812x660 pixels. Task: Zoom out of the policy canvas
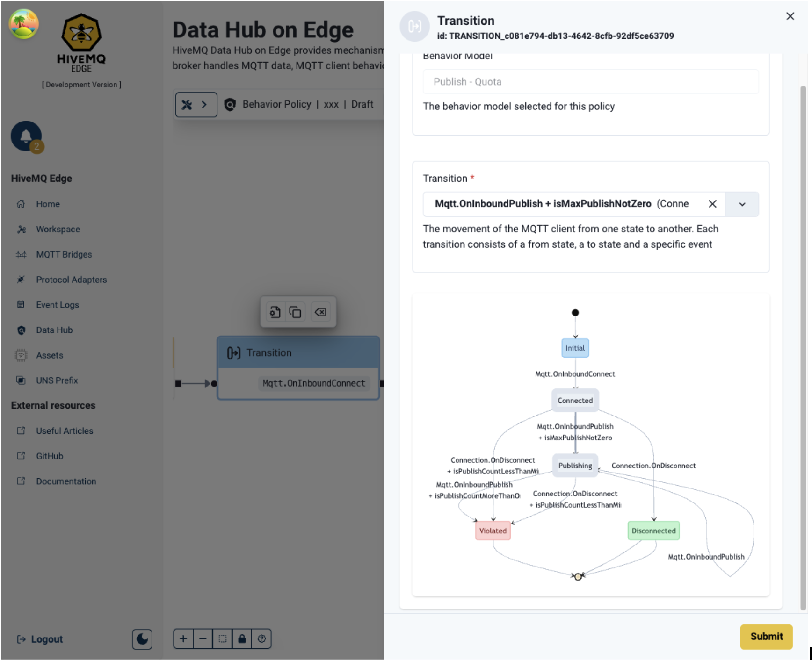(x=203, y=639)
